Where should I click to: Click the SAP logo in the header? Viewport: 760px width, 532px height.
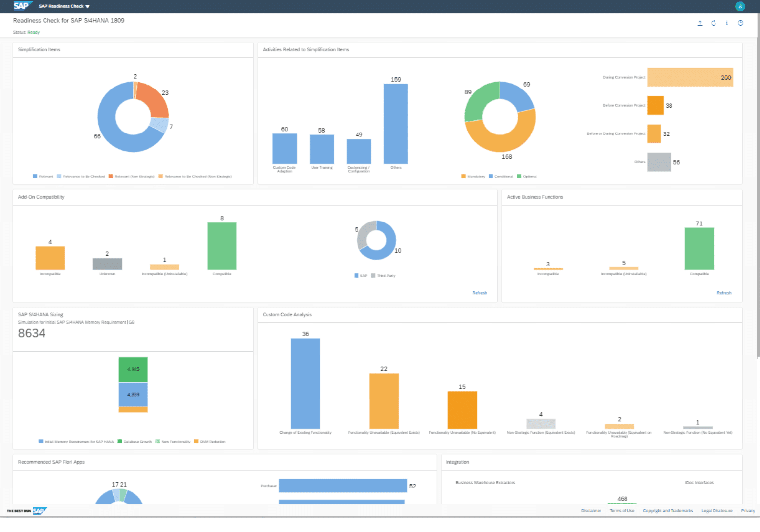[x=22, y=6]
